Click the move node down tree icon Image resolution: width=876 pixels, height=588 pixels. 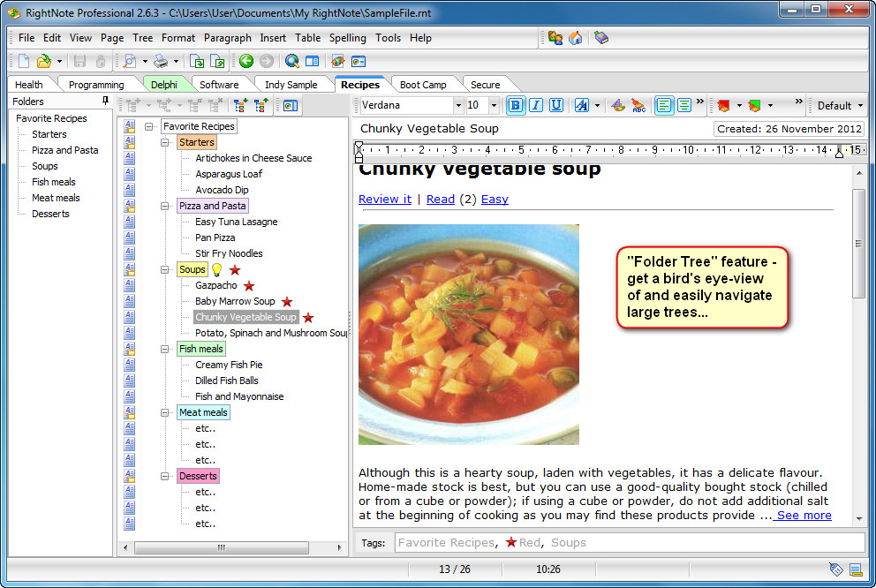pos(241,105)
